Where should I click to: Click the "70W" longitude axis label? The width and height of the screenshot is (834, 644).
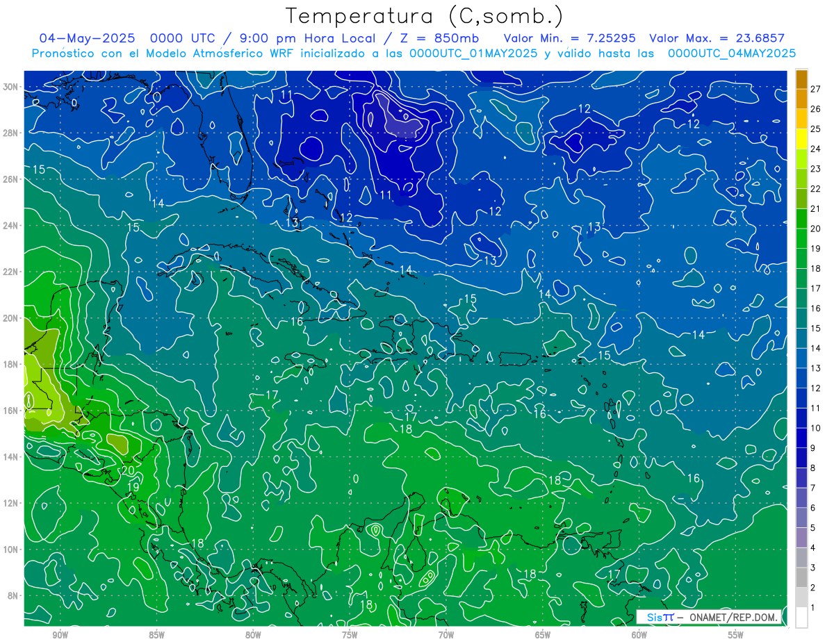446,635
